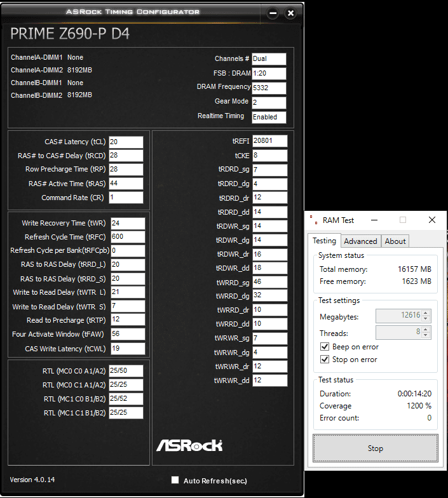The height and width of the screenshot is (498, 448).
Task: Click the Gear Mode field
Action: 269,103
